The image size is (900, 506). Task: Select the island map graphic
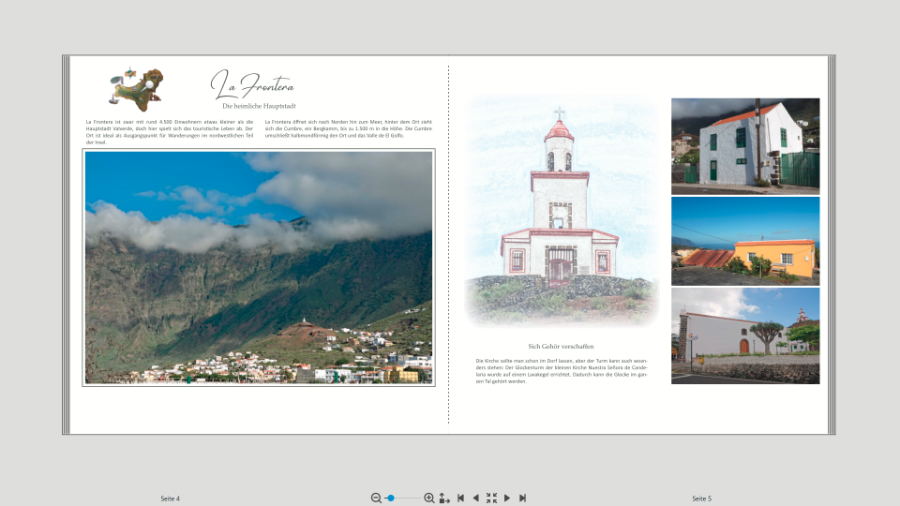[x=136, y=88]
